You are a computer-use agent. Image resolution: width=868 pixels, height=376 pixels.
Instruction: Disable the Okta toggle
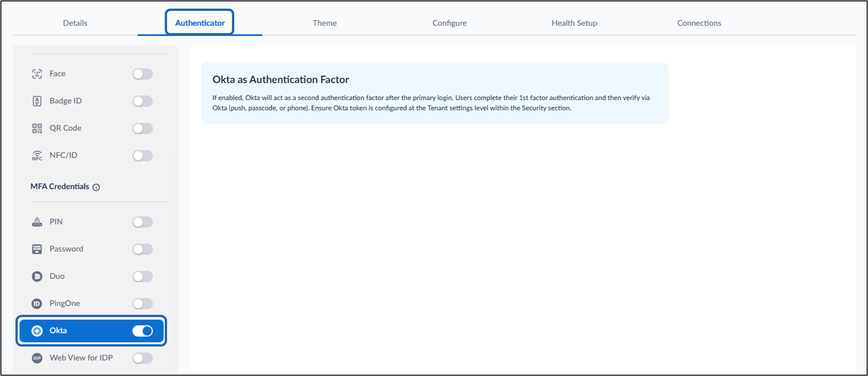(143, 331)
